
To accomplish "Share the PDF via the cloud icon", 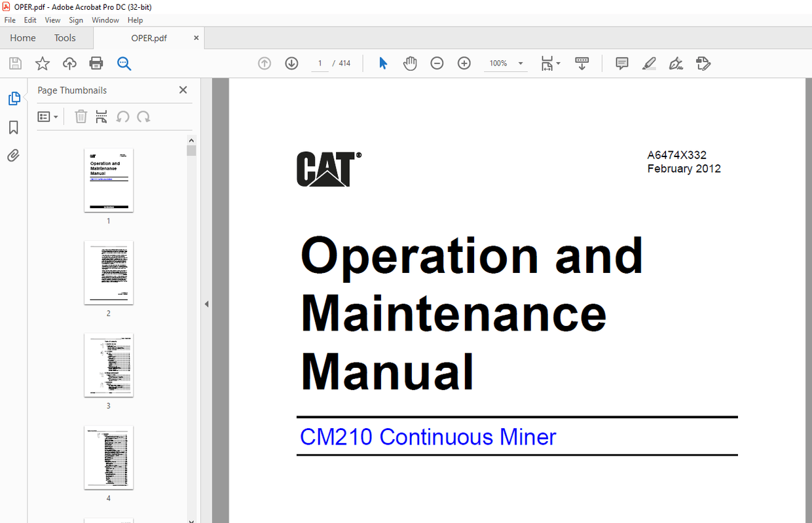I will click(69, 63).
